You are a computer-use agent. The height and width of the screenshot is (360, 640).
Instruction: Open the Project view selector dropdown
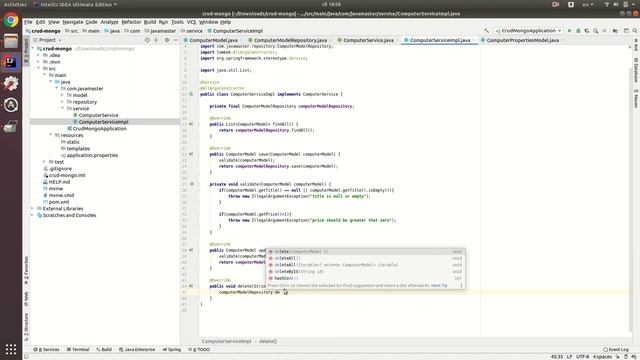[47, 40]
